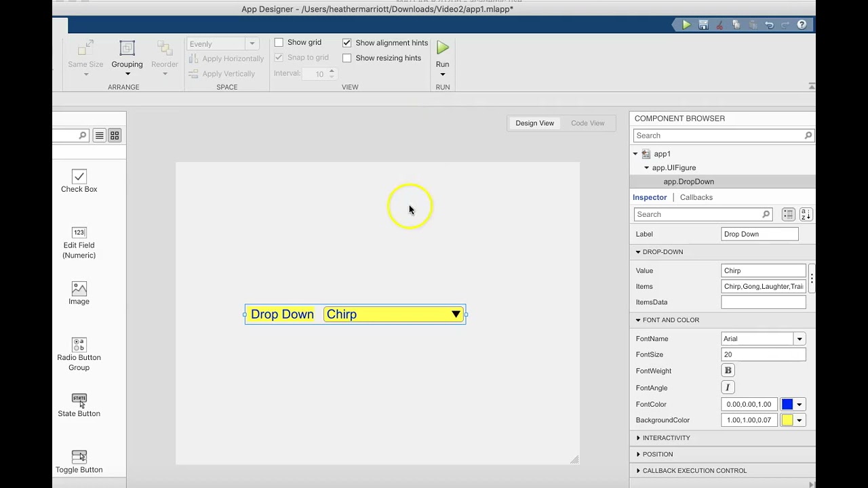Click the Copy icon in quick access bar
868x488 pixels.
(736, 25)
